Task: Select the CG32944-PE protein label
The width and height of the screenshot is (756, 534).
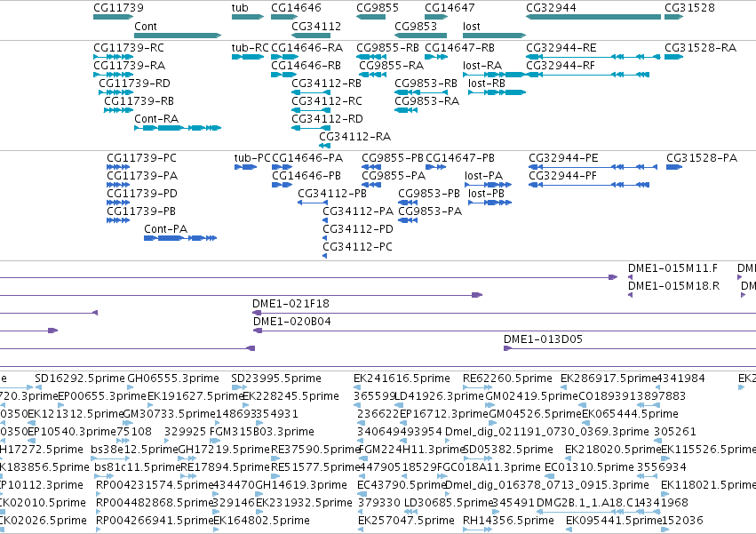Action: pyautogui.click(x=563, y=158)
